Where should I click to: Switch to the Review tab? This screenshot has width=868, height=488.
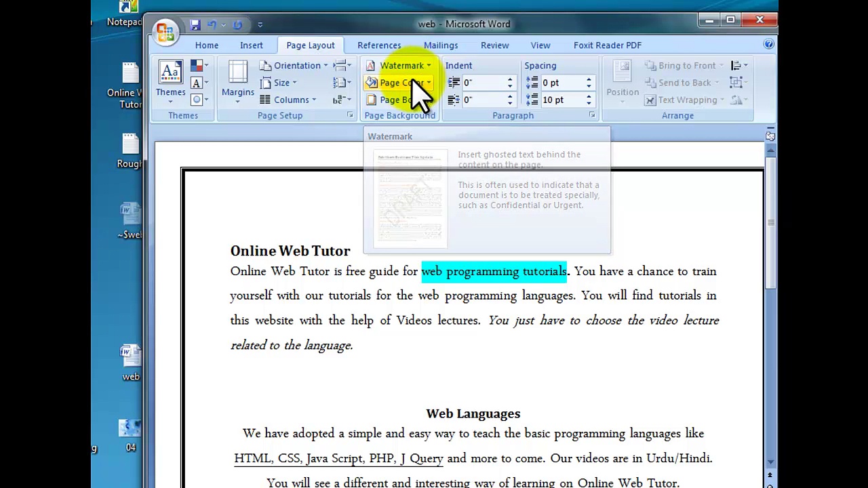tap(494, 45)
